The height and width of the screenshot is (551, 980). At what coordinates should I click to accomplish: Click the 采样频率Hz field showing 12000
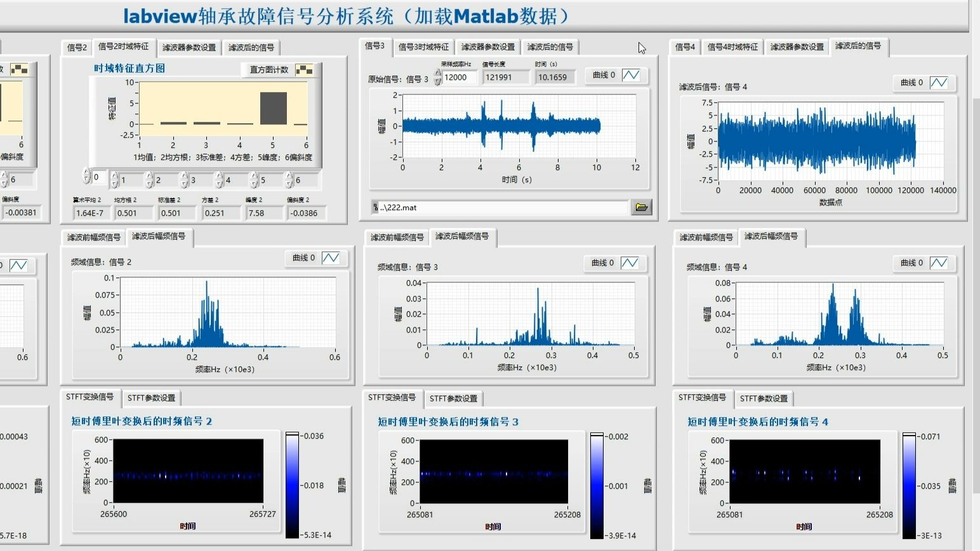click(461, 77)
